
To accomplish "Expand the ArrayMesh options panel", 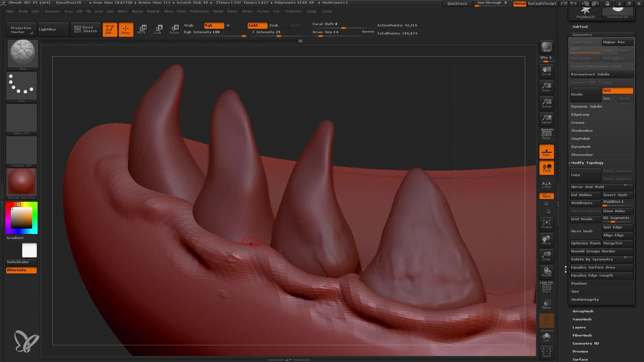I will [583, 311].
